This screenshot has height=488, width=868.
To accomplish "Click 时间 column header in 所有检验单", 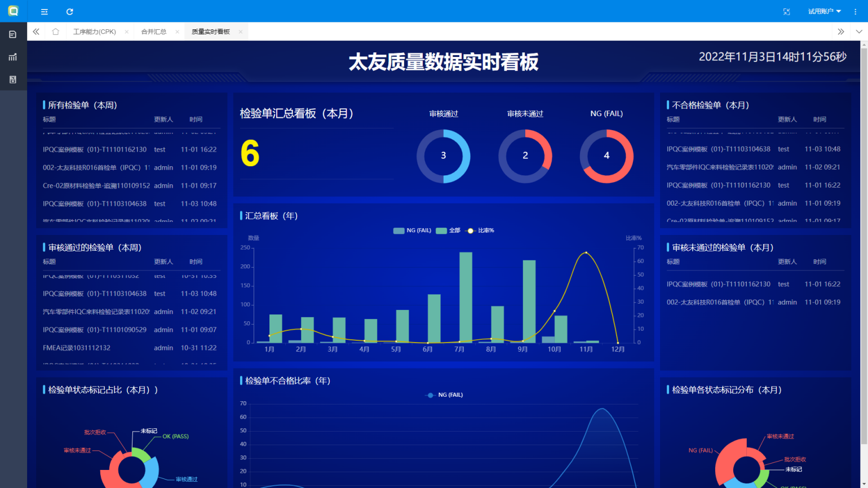I will coord(196,119).
